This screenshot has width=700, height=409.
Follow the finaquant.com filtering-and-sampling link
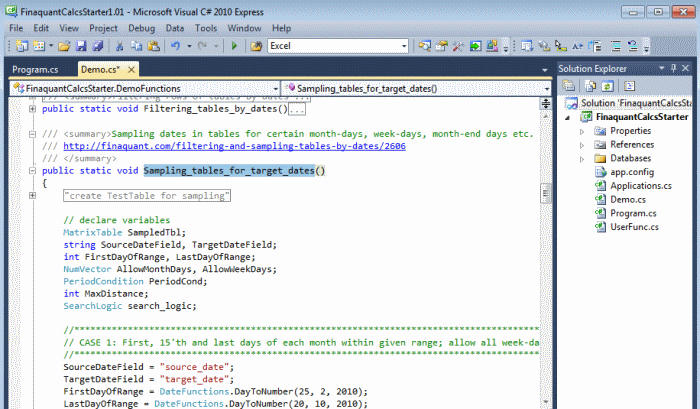click(x=234, y=146)
